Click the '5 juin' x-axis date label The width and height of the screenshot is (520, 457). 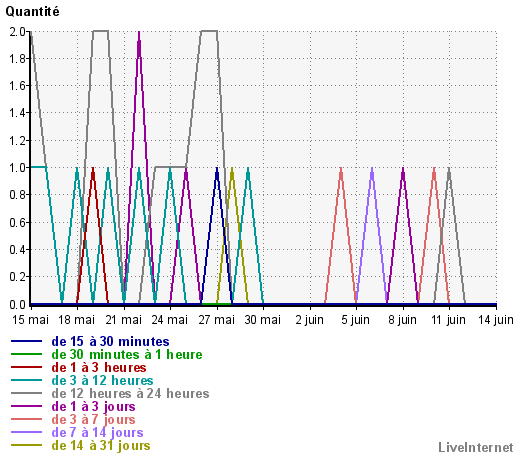(x=356, y=320)
